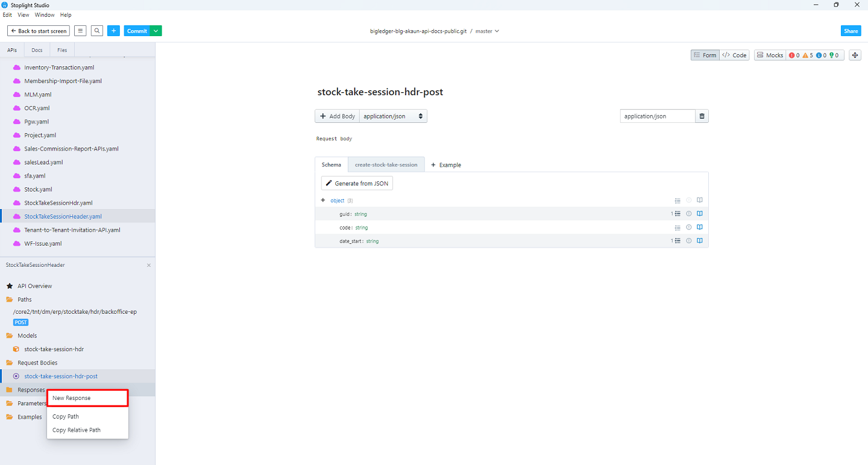Open validations list icon for object row
Image resolution: width=868 pixels, height=465 pixels.
tap(678, 201)
